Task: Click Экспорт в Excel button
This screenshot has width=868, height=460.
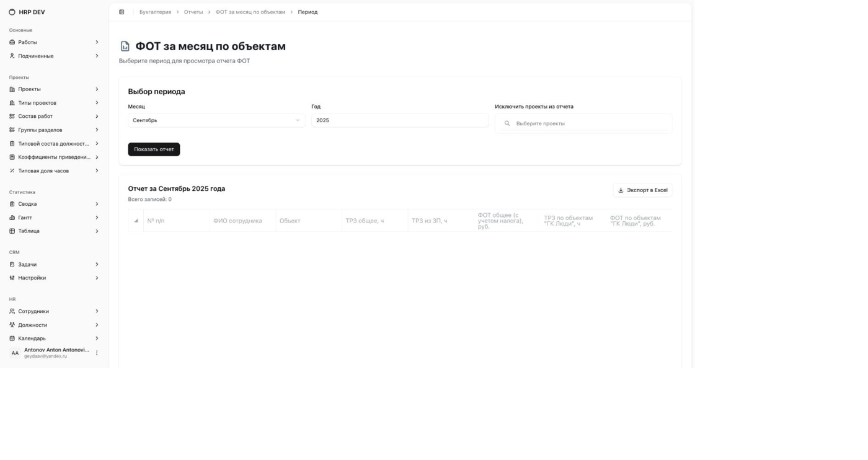Action: click(x=642, y=190)
